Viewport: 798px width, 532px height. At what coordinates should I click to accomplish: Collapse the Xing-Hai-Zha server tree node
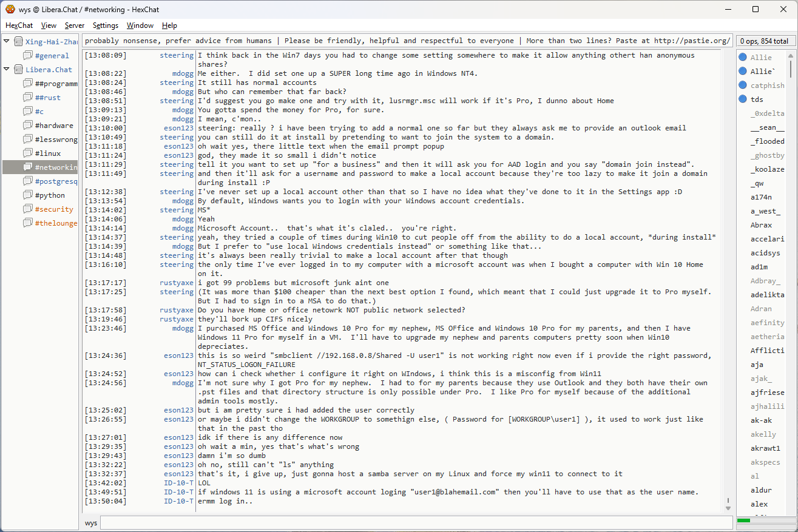(x=7, y=42)
